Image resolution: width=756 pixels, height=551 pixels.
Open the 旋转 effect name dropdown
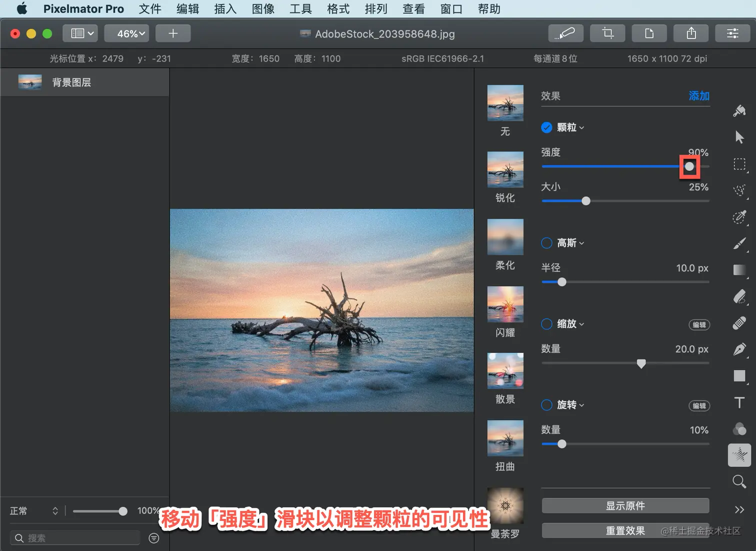point(570,405)
